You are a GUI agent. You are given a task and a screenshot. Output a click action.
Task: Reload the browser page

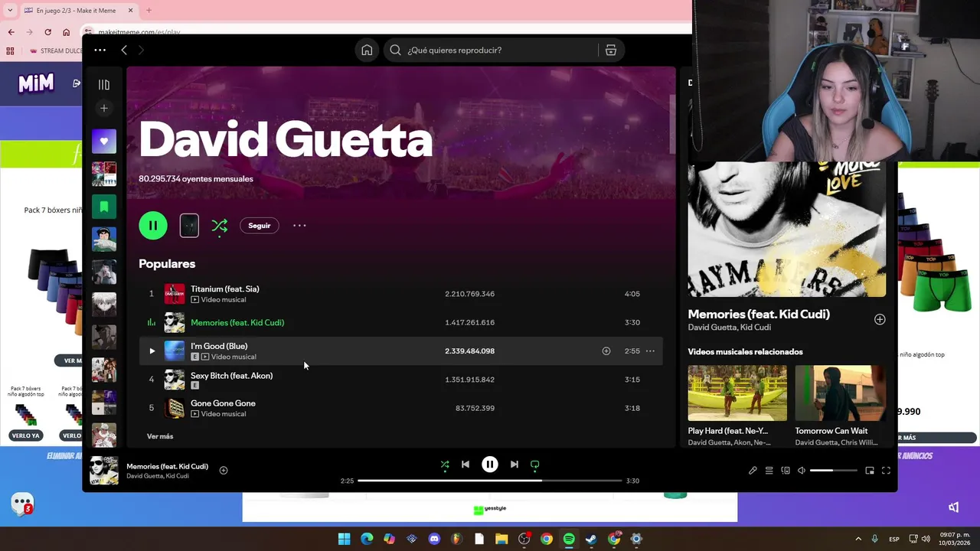47,32
